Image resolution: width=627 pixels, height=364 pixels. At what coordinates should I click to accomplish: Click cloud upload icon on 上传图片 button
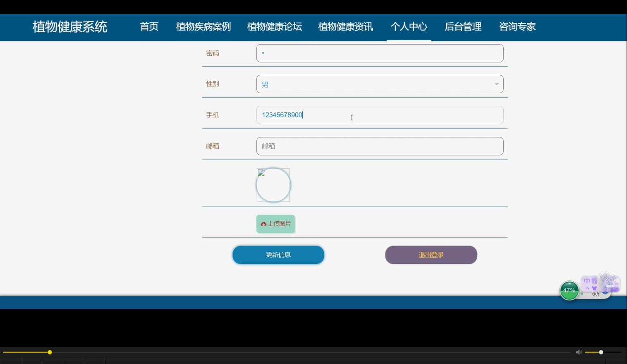coord(264,223)
